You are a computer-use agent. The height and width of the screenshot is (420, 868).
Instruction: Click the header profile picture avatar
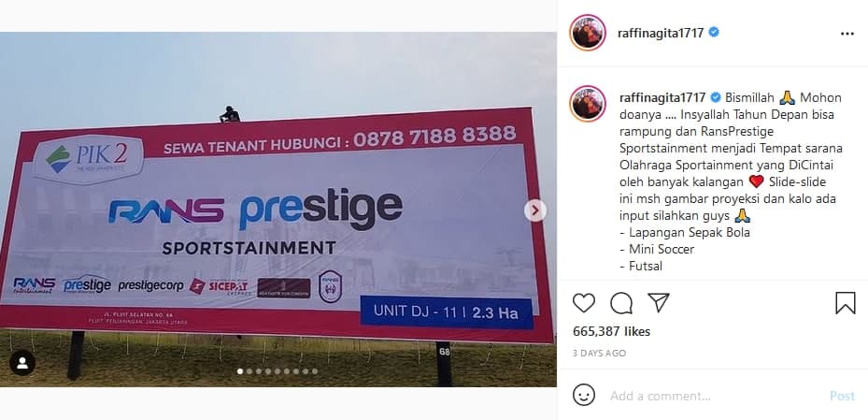[x=588, y=33]
